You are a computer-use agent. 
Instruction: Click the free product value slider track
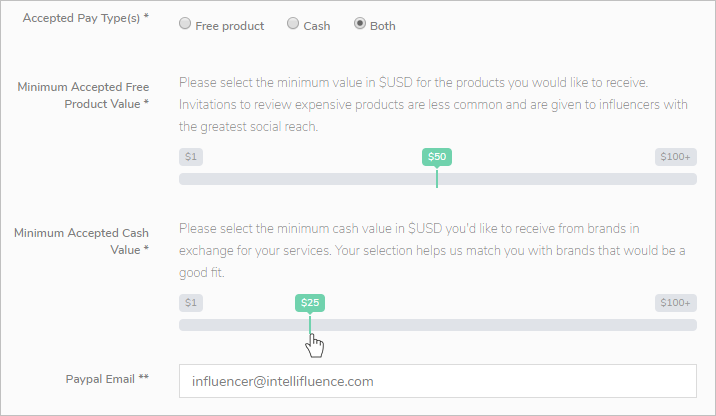tap(560, 179)
